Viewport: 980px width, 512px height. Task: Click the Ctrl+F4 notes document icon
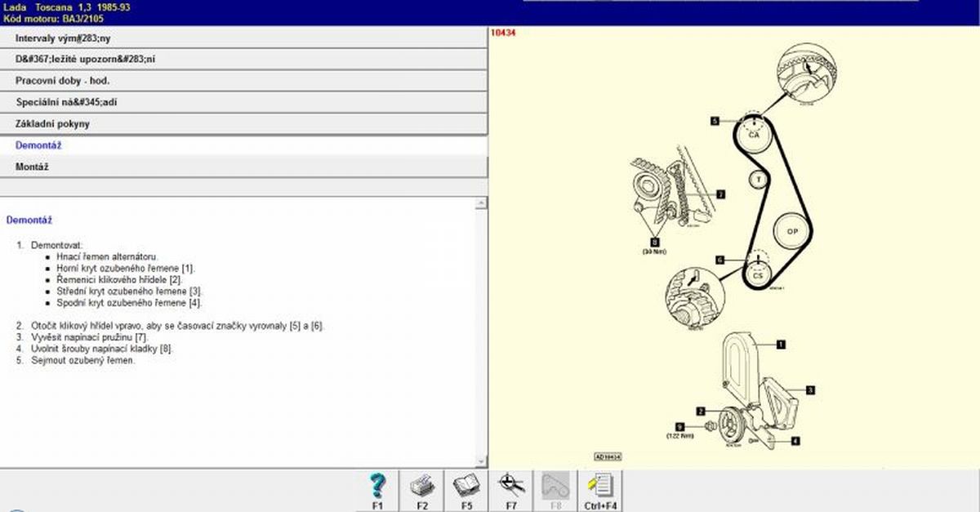point(600,488)
